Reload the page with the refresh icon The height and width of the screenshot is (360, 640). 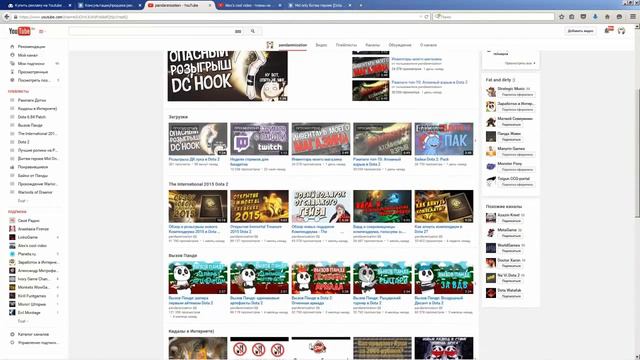click(x=427, y=17)
